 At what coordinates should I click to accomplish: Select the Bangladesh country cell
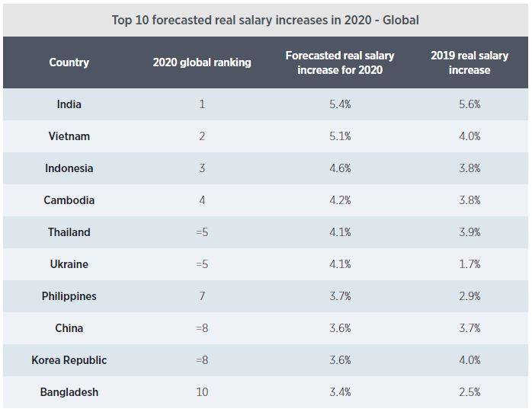coord(69,392)
